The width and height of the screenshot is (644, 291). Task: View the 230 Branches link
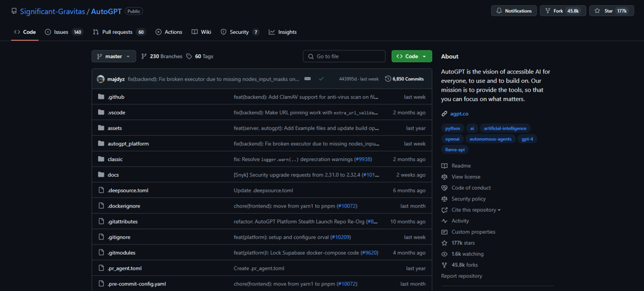[162, 56]
